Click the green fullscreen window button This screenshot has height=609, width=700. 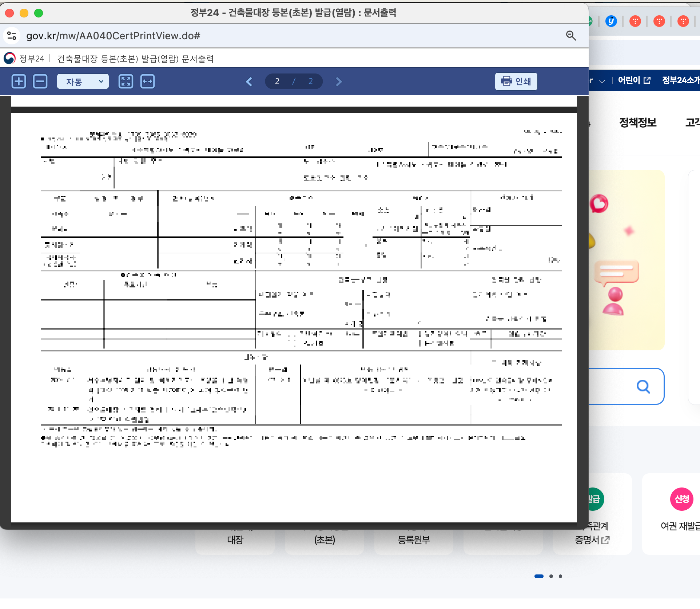(x=39, y=13)
